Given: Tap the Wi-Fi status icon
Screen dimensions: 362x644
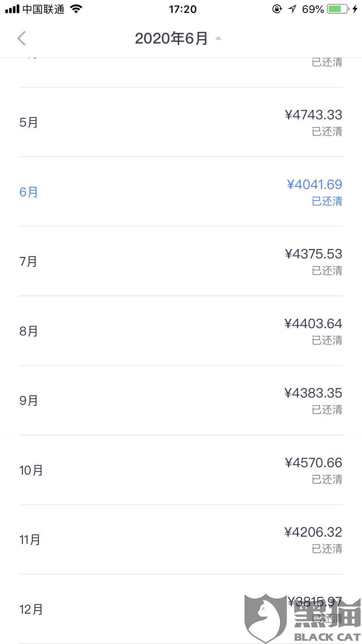Looking at the screenshot, I should (x=77, y=9).
